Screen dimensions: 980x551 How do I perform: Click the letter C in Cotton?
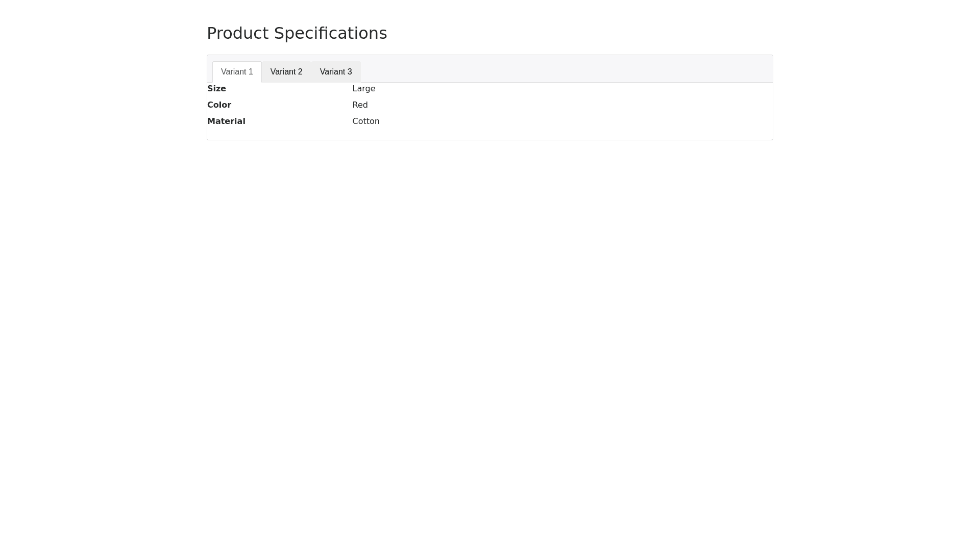click(x=355, y=121)
